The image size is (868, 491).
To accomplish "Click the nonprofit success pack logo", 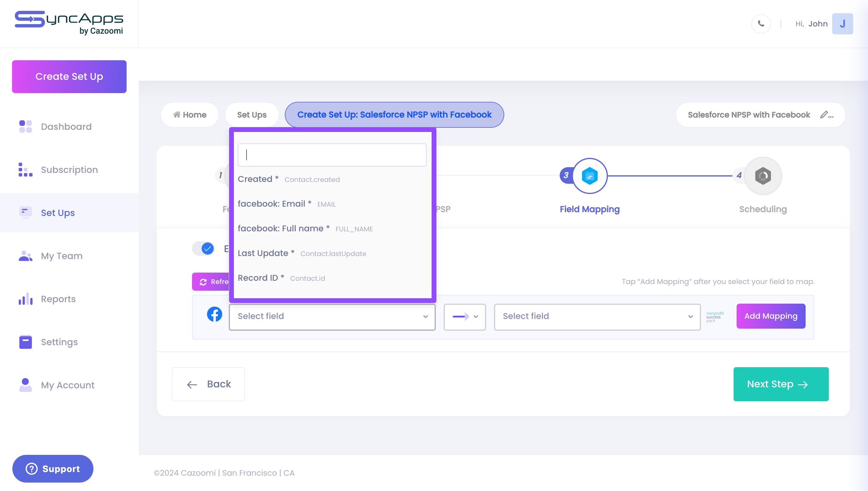I will (x=715, y=317).
